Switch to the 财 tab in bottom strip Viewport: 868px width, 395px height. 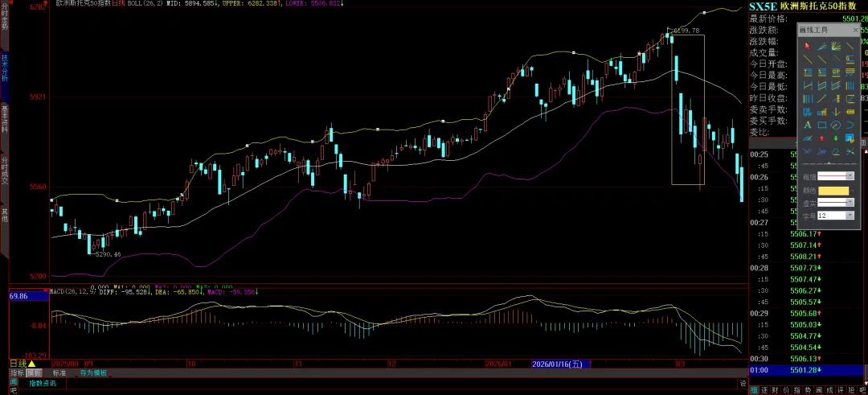pos(773,391)
